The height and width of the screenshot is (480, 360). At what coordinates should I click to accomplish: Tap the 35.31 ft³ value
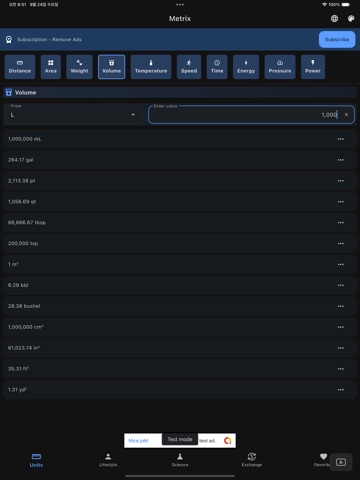(19, 369)
